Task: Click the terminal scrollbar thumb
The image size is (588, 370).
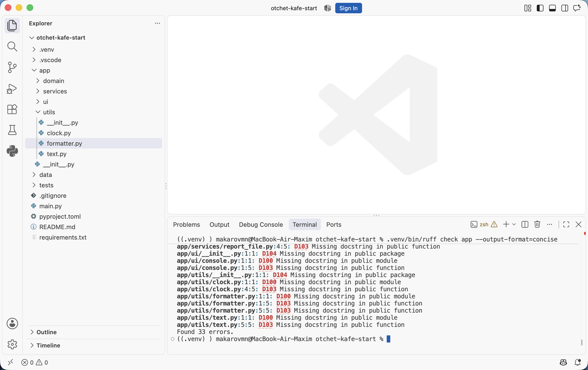Action: (x=582, y=342)
